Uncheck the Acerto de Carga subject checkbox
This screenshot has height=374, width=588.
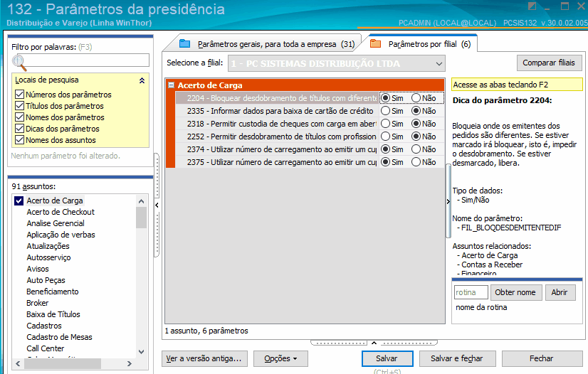point(19,201)
